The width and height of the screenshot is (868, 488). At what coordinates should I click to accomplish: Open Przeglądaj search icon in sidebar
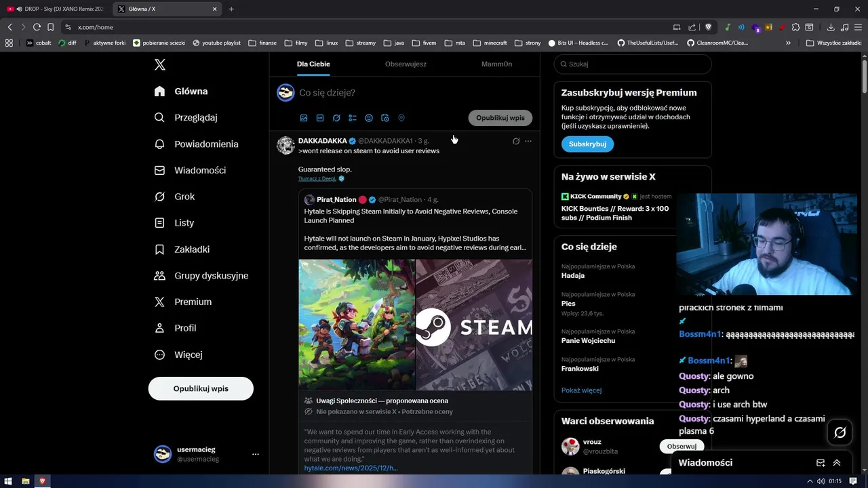coord(159,117)
